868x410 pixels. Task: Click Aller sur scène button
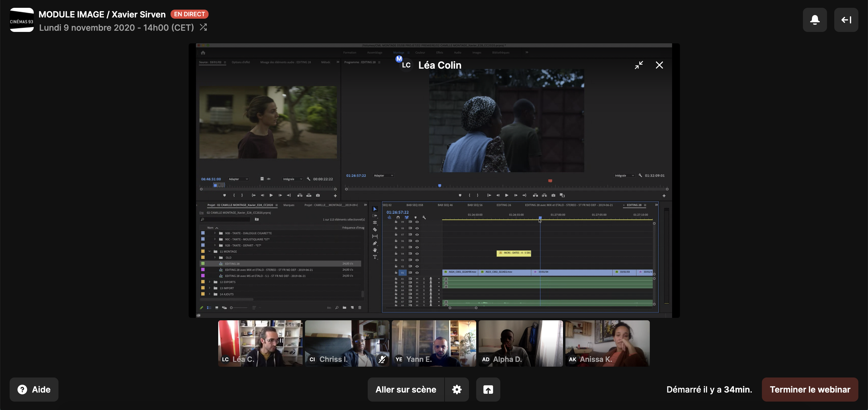(x=406, y=390)
